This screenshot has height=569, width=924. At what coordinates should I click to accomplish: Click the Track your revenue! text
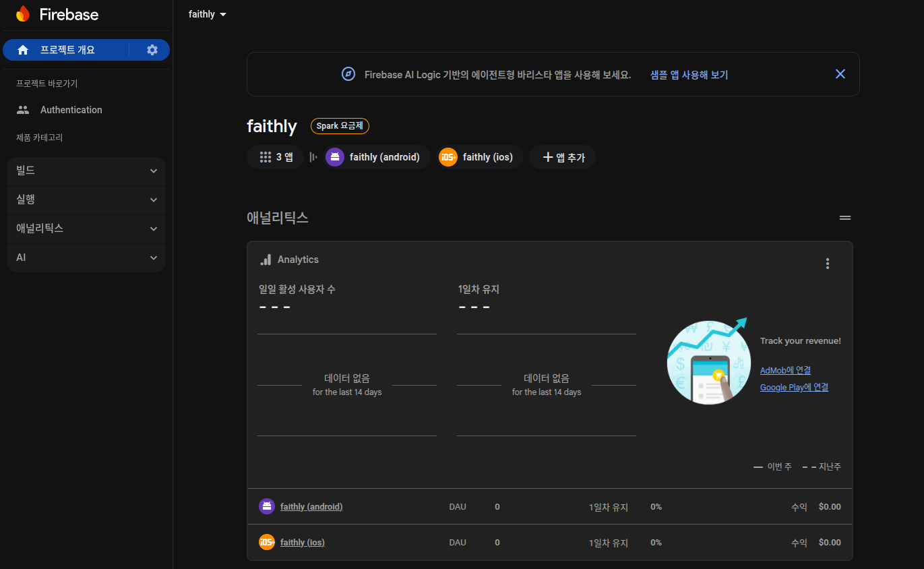800,340
